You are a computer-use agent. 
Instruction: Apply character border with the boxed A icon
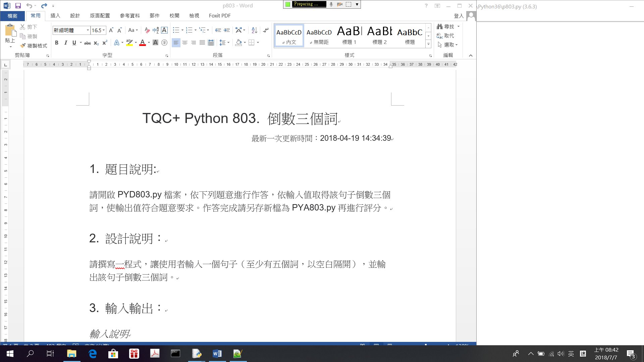[164, 30]
